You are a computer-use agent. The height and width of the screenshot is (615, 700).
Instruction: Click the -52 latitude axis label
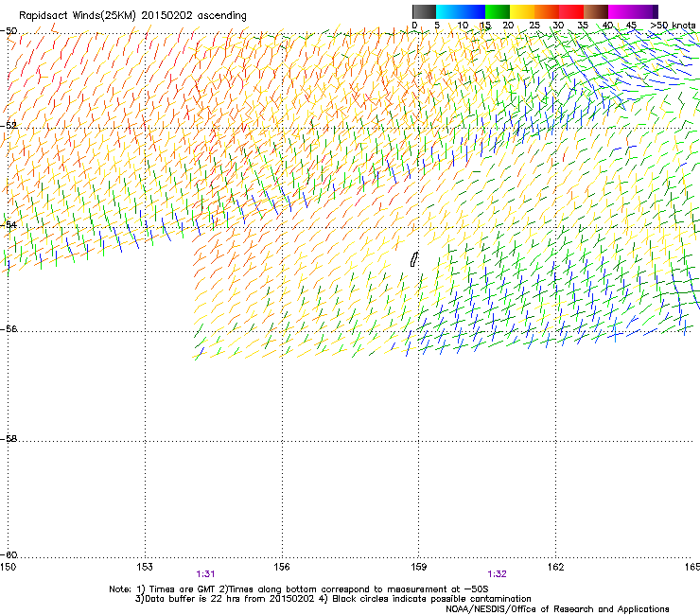[x=9, y=126]
